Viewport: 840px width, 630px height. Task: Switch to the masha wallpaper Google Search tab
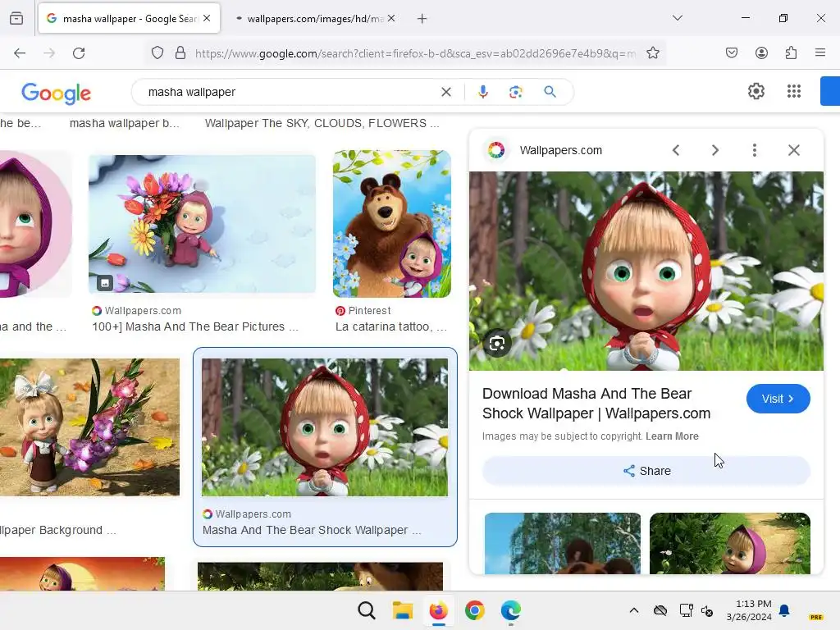point(129,19)
